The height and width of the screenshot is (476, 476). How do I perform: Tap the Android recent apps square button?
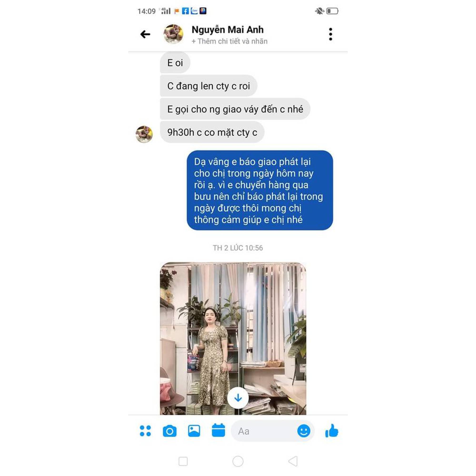click(x=183, y=461)
